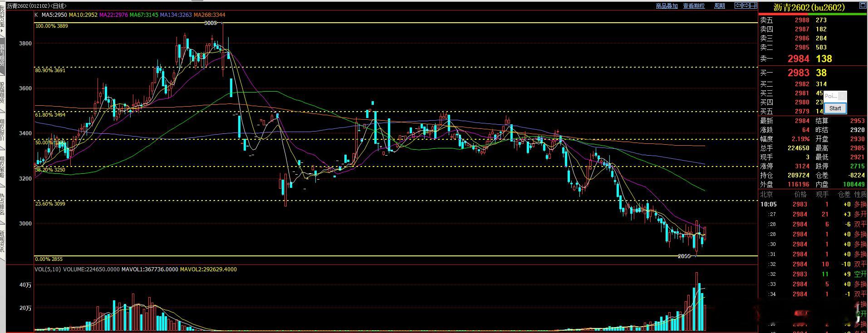This screenshot has height=333, width=868.
Task: Click the right-arrow navigation icon above the chart
Action: (746, 5)
